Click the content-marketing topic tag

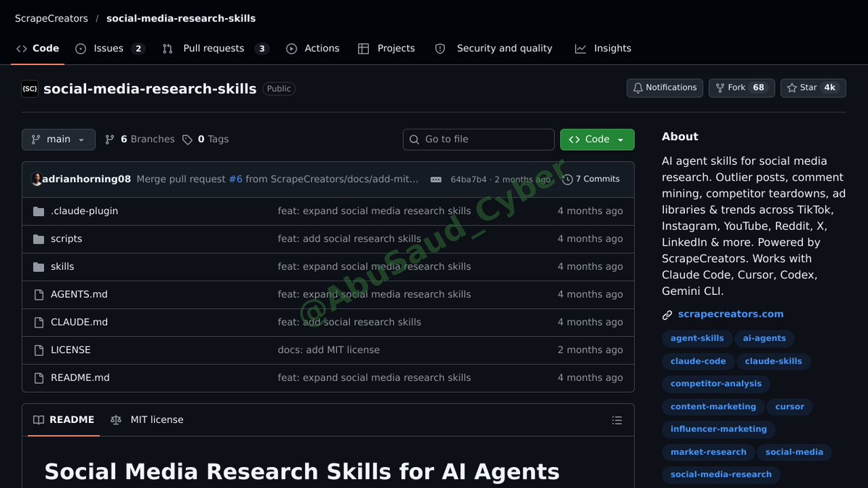click(713, 406)
